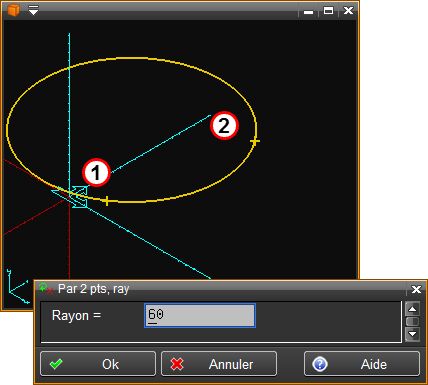Close the 3D viewport window
Screen dimensions: 428x385
[x=348, y=11]
